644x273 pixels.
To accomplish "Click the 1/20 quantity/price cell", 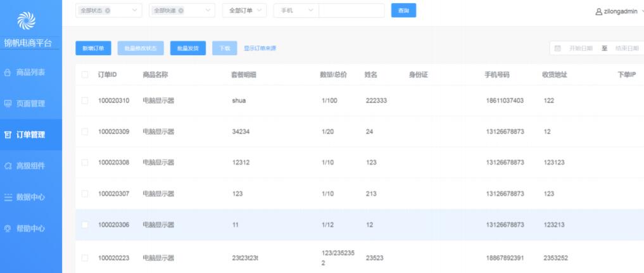I will tap(328, 132).
